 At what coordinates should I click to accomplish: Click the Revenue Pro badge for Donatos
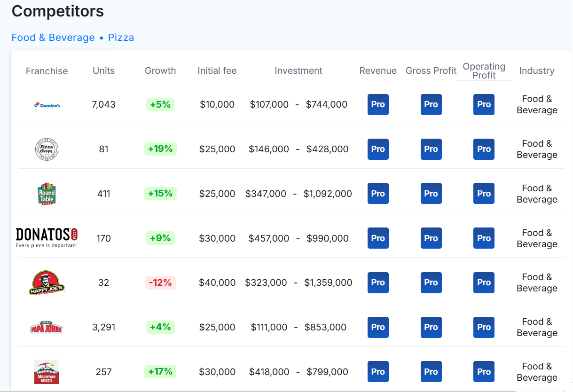(378, 238)
